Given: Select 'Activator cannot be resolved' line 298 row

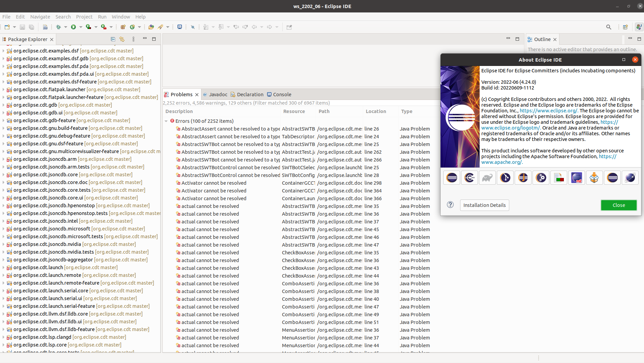Looking at the screenshot, I should coord(300,183).
